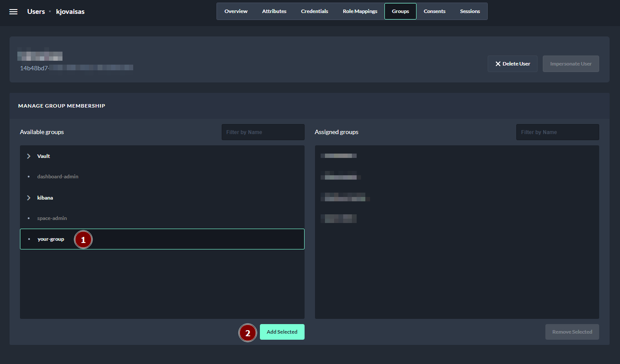
Task: Go to the Credentials tab
Action: (315, 11)
